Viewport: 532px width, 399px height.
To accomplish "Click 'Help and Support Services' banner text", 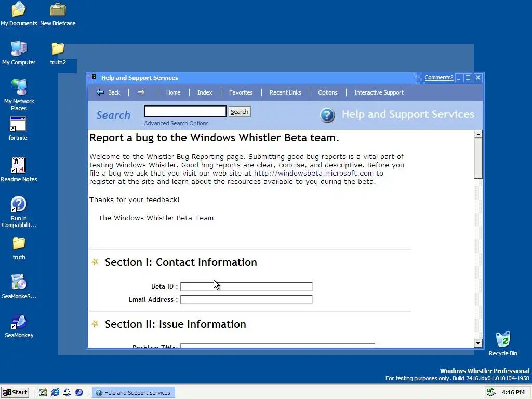I will (408, 114).
